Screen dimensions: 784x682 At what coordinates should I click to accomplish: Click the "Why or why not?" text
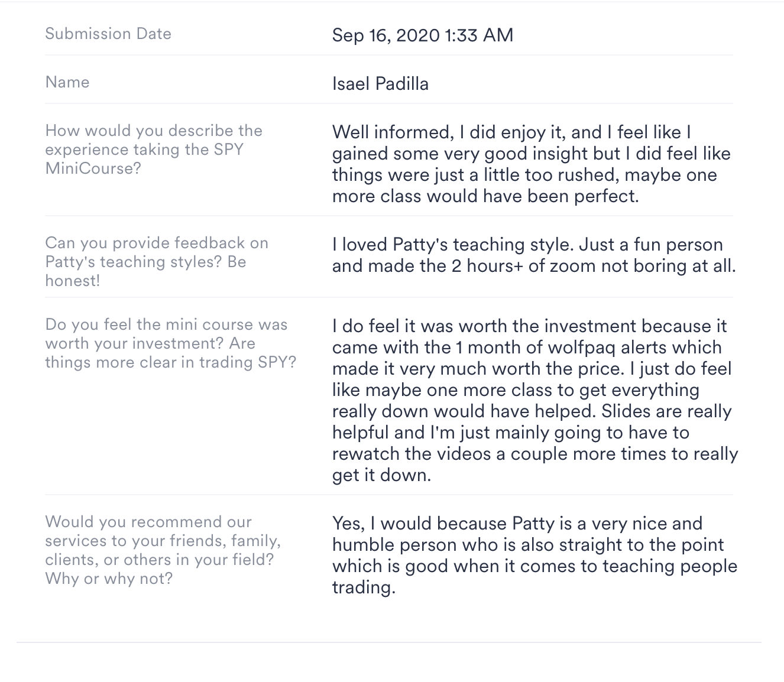click(x=109, y=579)
